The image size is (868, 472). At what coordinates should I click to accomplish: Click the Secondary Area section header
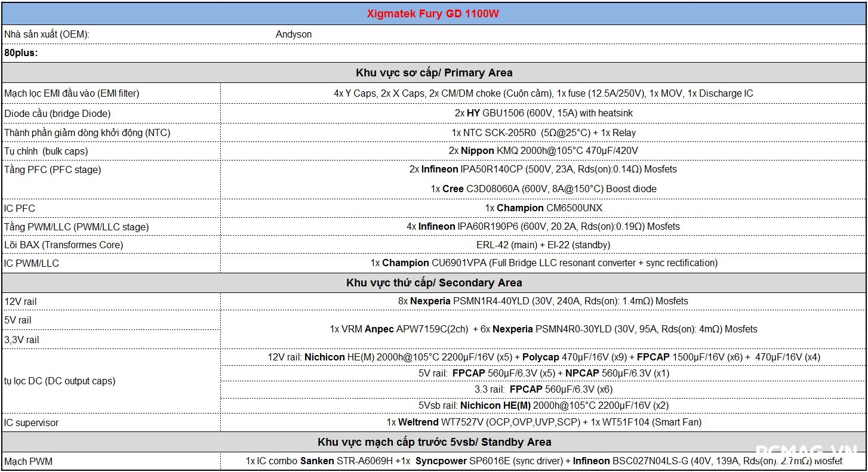coord(434,283)
